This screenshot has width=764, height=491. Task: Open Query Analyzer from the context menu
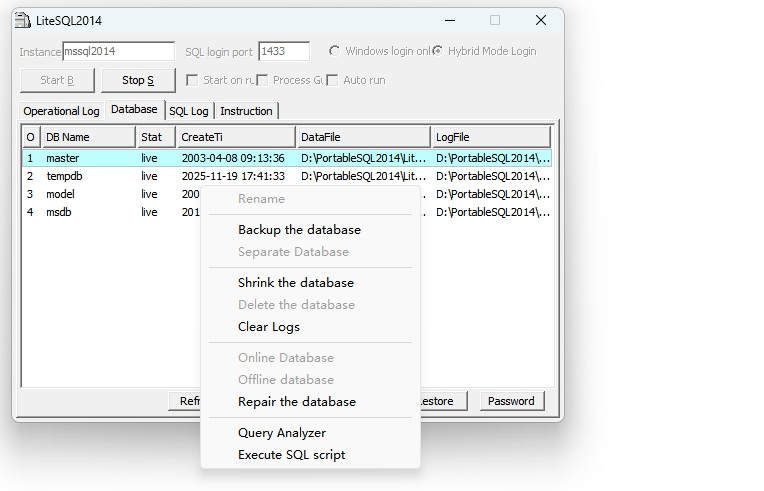(281, 433)
